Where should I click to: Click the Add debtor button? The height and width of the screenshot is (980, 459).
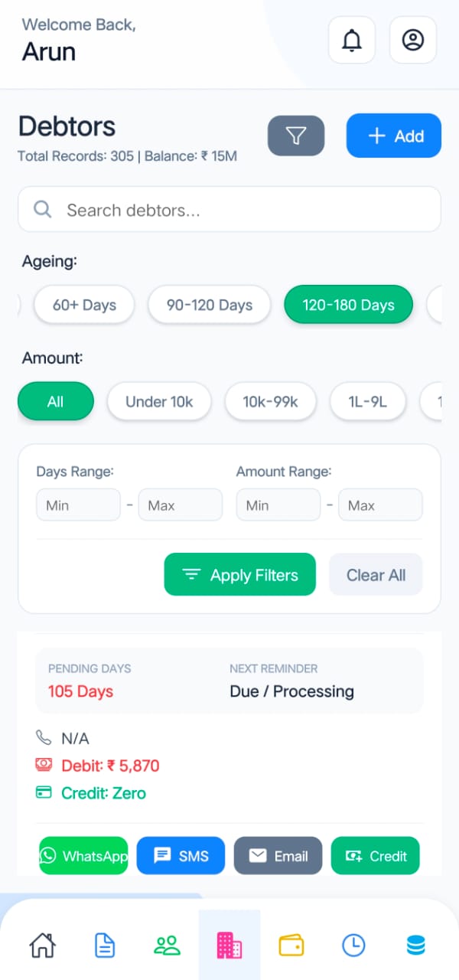pyautogui.click(x=394, y=136)
